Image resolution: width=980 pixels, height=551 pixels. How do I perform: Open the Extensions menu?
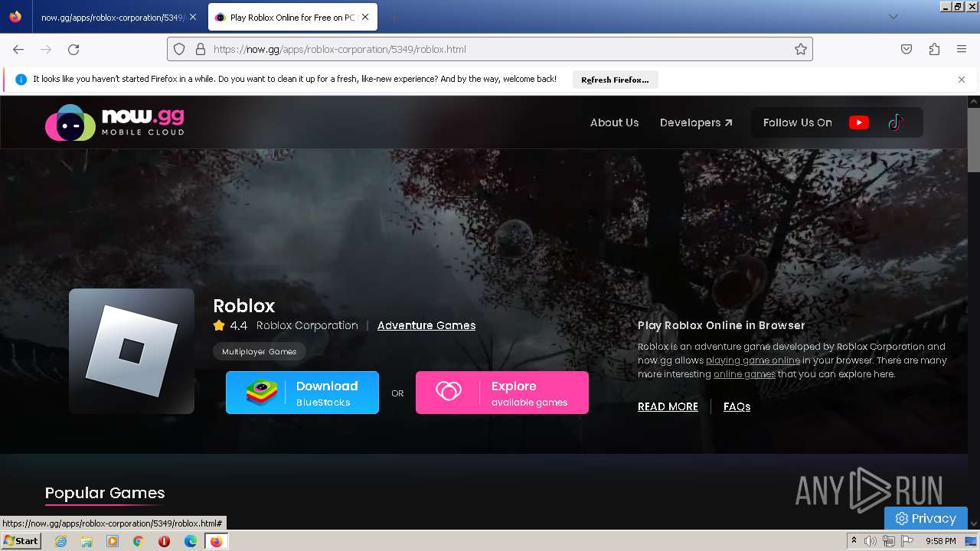pyautogui.click(x=934, y=49)
